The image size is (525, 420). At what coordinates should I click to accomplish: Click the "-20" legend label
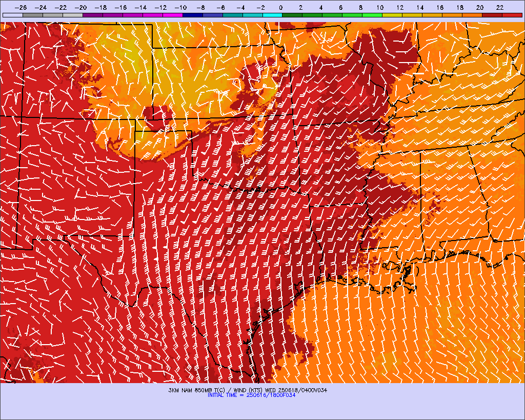80,7
